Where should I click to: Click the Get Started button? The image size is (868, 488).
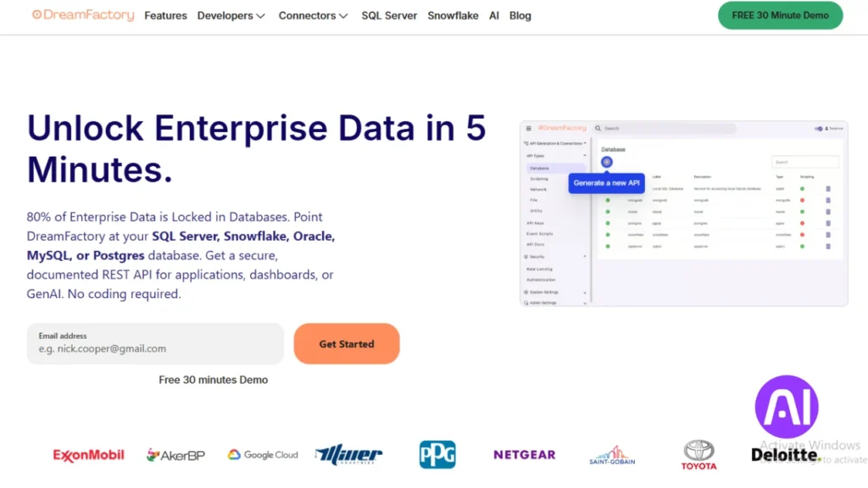pyautogui.click(x=346, y=343)
